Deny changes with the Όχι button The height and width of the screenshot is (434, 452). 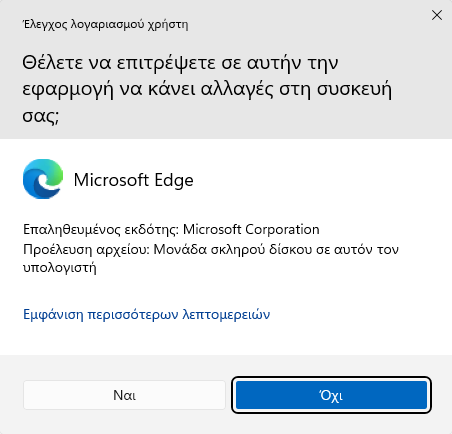[x=331, y=395]
